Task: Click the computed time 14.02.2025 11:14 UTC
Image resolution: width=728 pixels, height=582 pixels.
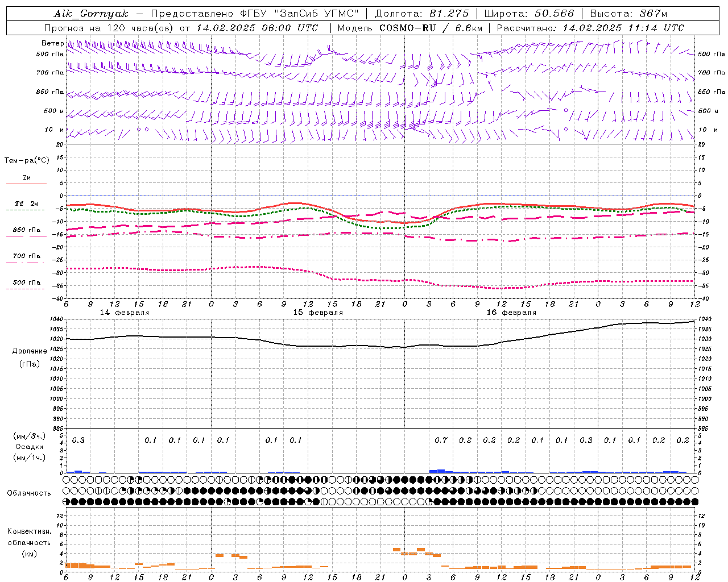Action: 623,28
